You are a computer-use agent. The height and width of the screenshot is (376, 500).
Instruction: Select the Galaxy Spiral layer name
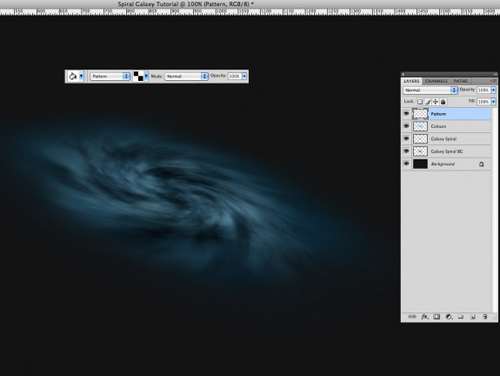click(444, 139)
